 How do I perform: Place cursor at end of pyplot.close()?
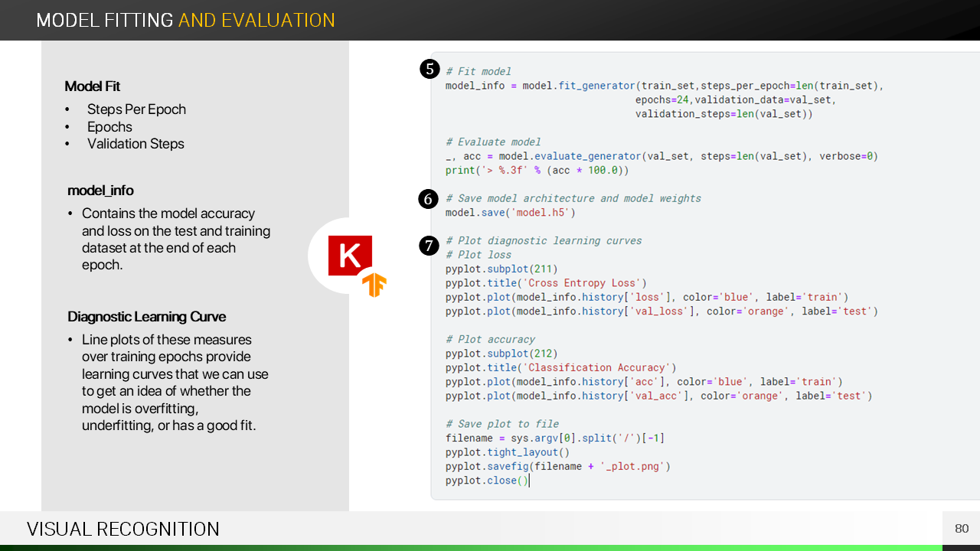click(x=529, y=481)
